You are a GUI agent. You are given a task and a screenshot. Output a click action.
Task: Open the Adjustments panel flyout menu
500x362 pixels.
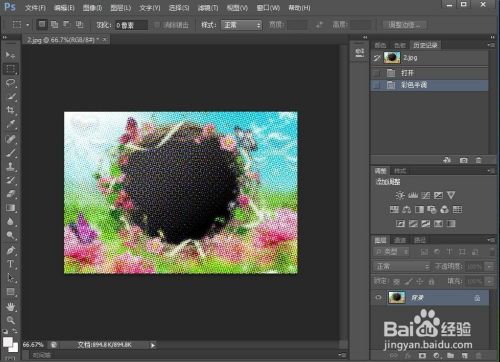click(x=491, y=171)
